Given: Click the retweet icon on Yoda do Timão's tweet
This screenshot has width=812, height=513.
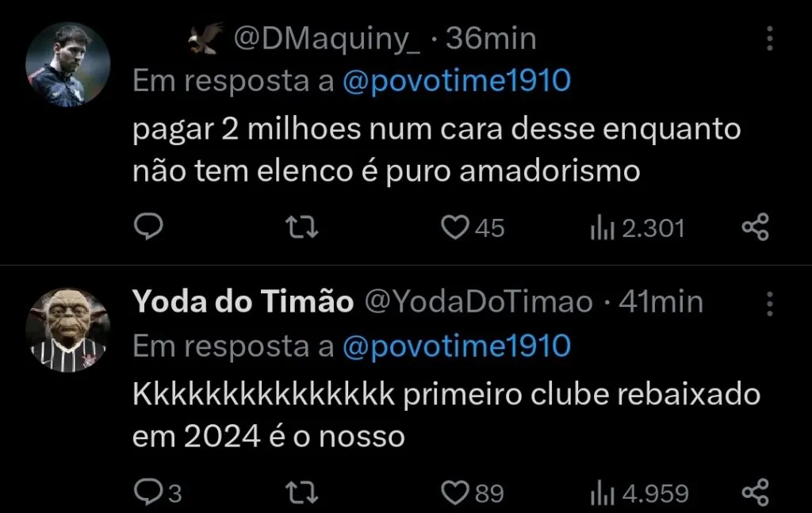Looking at the screenshot, I should [301, 492].
